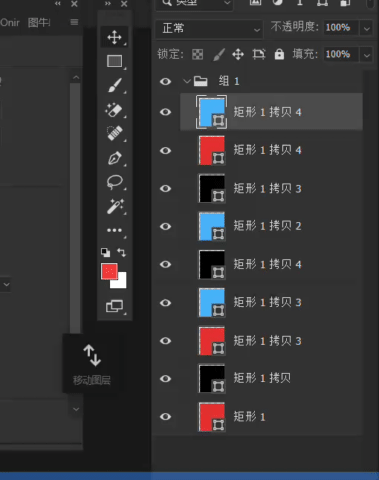
Task: Select the Lasso tool
Action: 114,182
